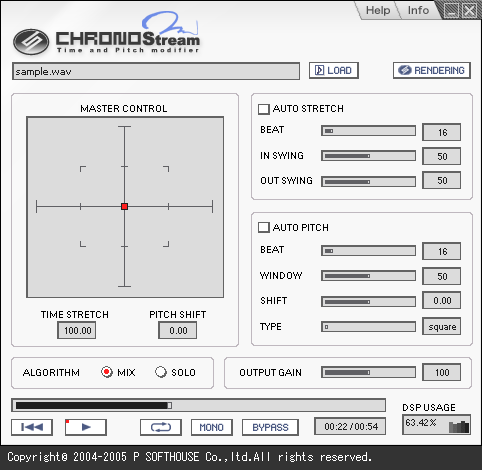
Task: Click the MASTER CONTROL label
Action: pyautogui.click(x=124, y=109)
